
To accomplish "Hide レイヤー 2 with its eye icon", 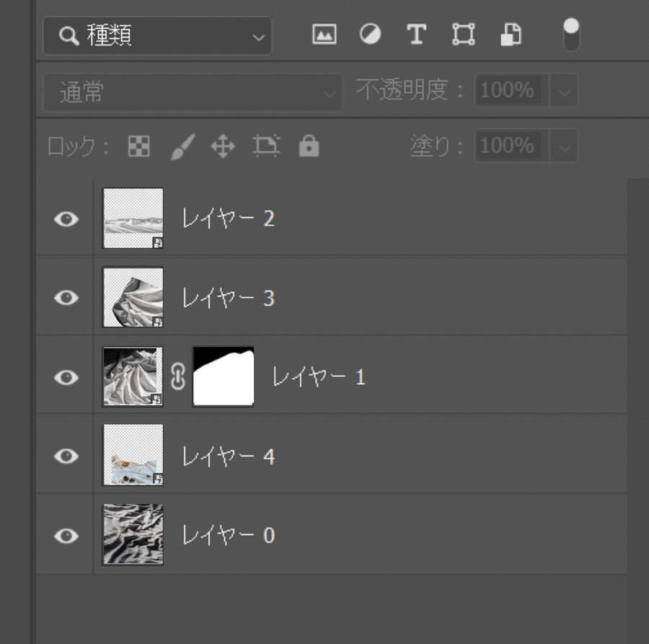I will (x=66, y=219).
